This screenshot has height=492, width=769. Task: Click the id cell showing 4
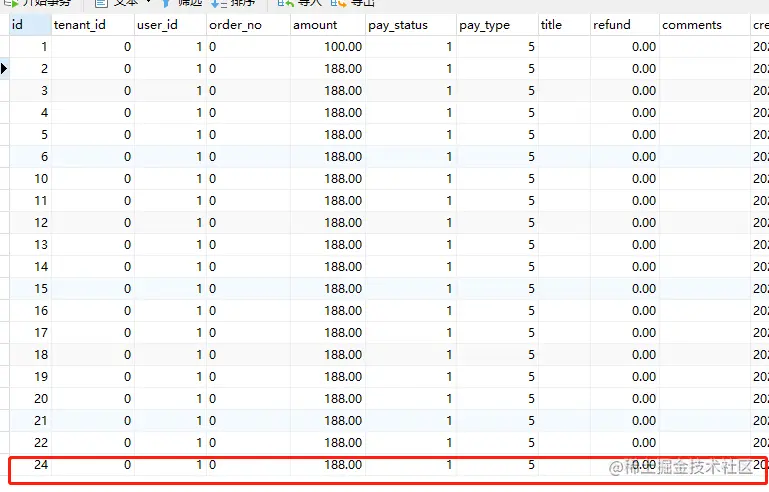[x=30, y=113]
